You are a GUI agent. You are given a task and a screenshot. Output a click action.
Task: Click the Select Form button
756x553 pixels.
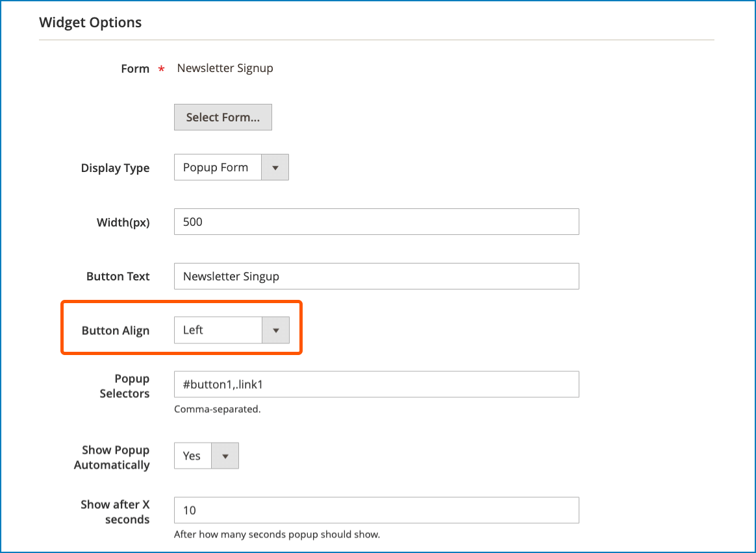click(x=223, y=117)
